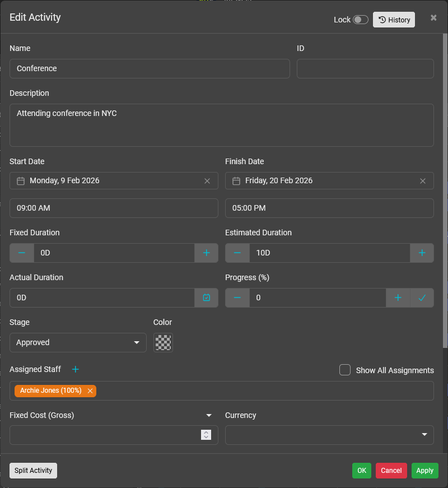Open the Stage dropdown showing Approved
448x488 pixels.
click(78, 342)
